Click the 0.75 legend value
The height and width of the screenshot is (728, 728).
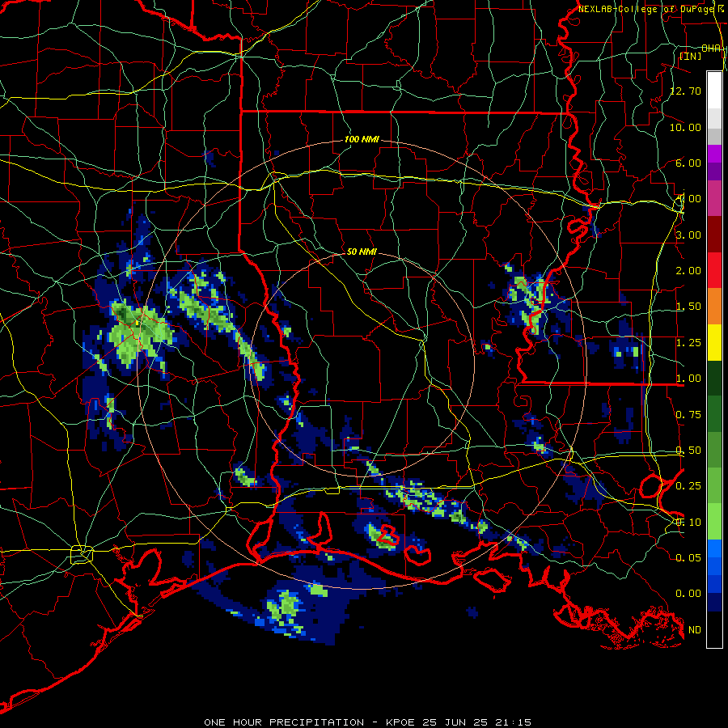point(688,415)
